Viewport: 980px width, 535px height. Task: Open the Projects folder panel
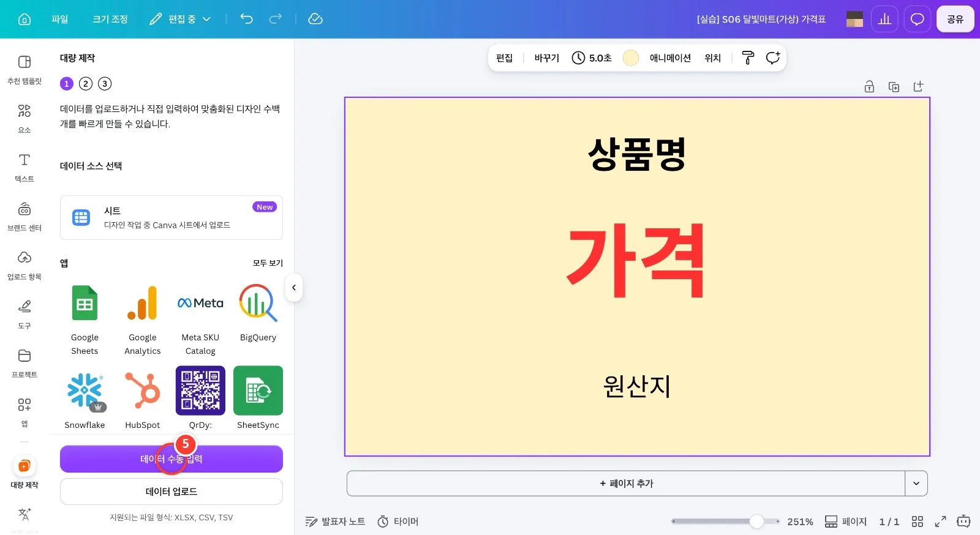coord(24,363)
